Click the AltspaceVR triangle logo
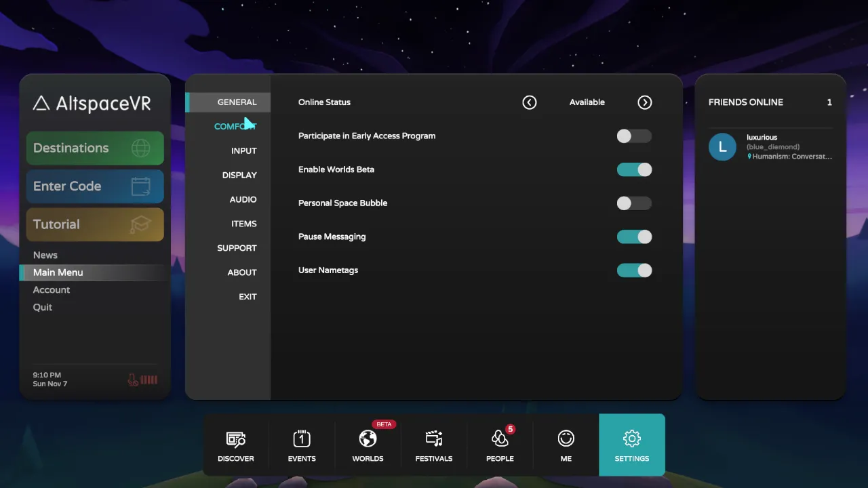Image resolution: width=868 pixels, height=488 pixels. click(41, 103)
